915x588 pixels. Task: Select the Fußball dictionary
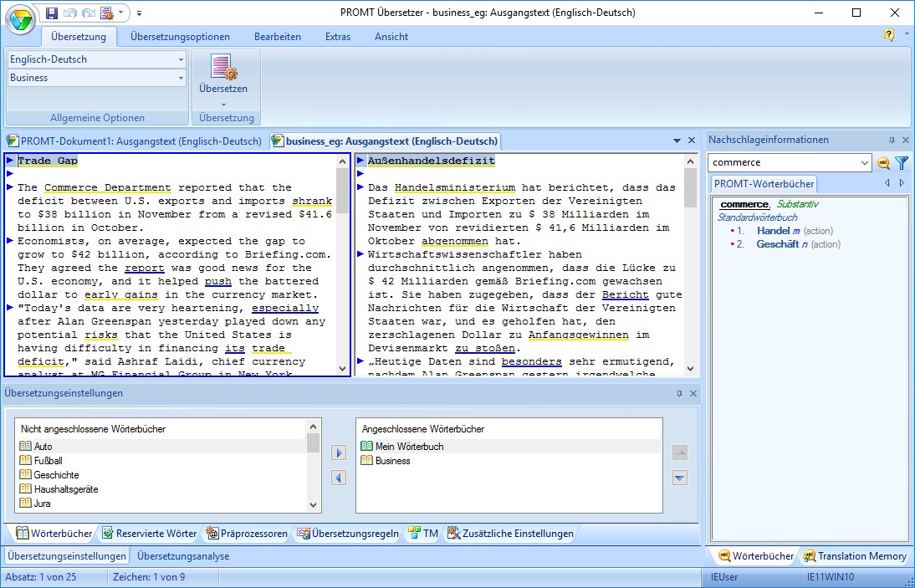[x=161, y=461]
